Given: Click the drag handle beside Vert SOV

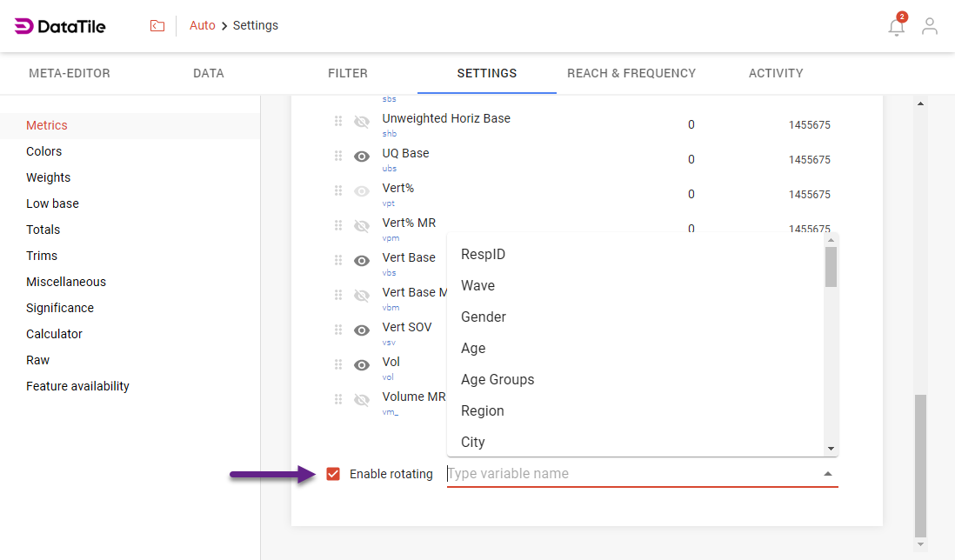Looking at the screenshot, I should pos(338,330).
